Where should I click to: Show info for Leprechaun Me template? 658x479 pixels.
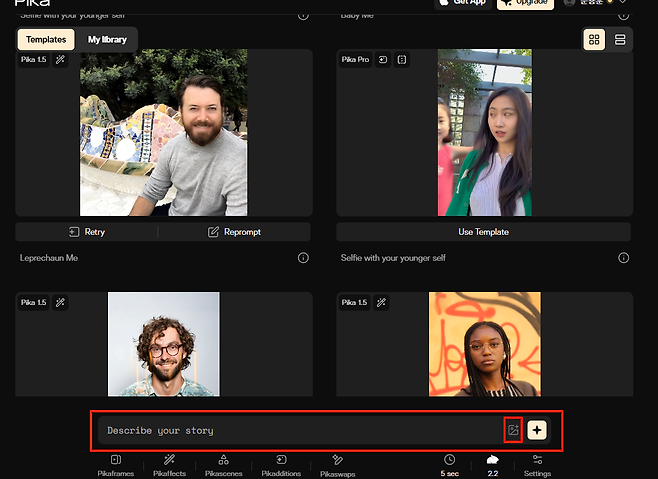coord(303,258)
